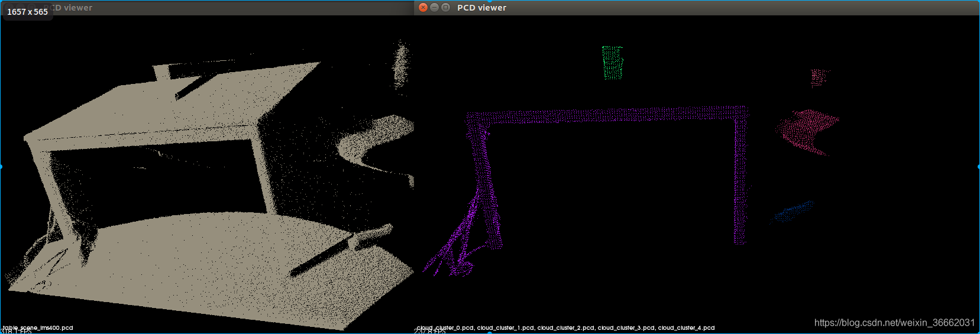Image resolution: width=980 pixels, height=334 pixels.
Task: Maximize the right PCD viewer window
Action: [x=445, y=7]
